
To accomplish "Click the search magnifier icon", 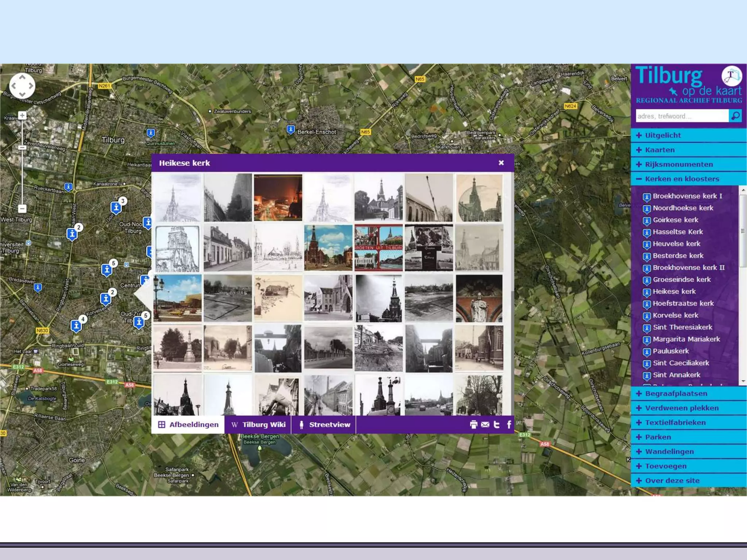I will [735, 116].
